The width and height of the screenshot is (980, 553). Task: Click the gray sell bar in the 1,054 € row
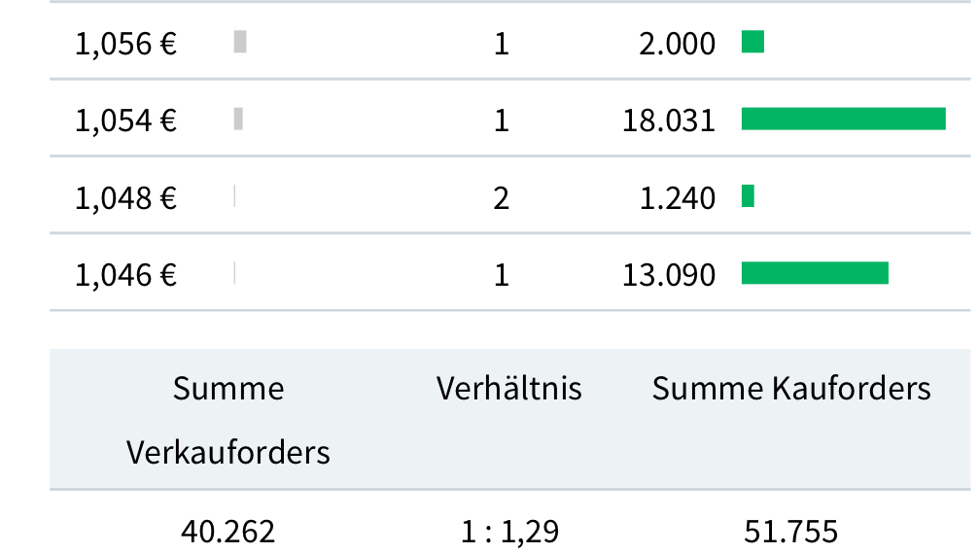[x=238, y=119]
